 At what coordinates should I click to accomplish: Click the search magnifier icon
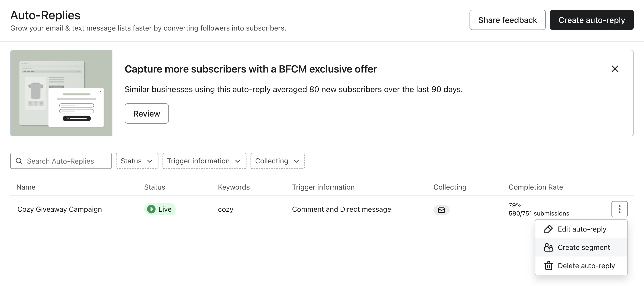[19, 161]
